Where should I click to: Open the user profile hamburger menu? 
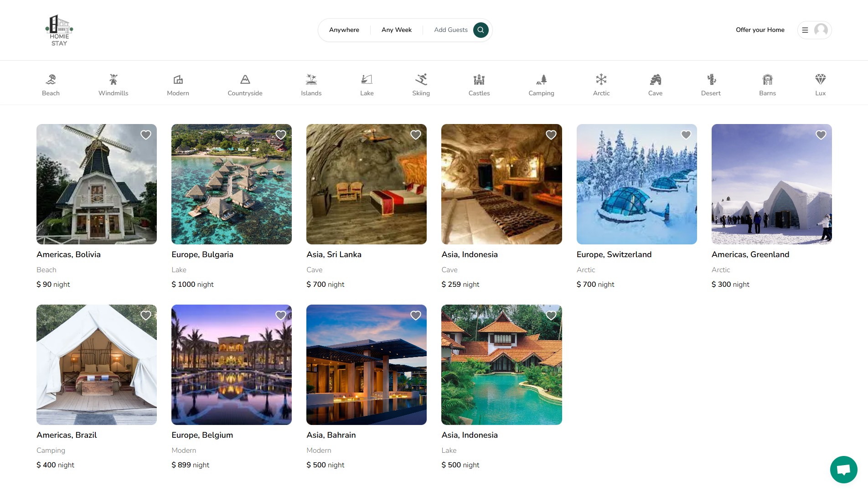click(x=814, y=30)
